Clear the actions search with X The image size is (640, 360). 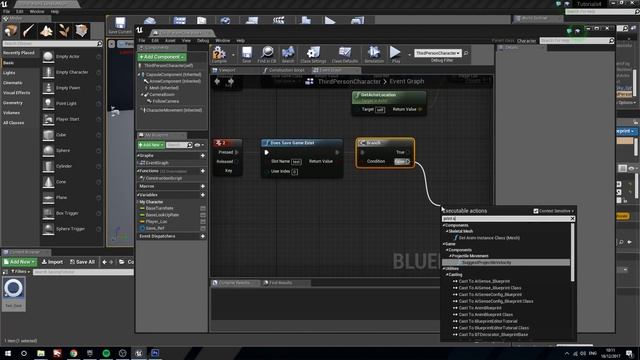(x=572, y=219)
